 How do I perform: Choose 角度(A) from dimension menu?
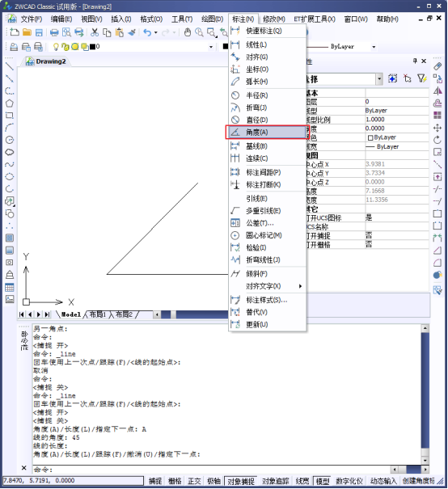pos(268,133)
